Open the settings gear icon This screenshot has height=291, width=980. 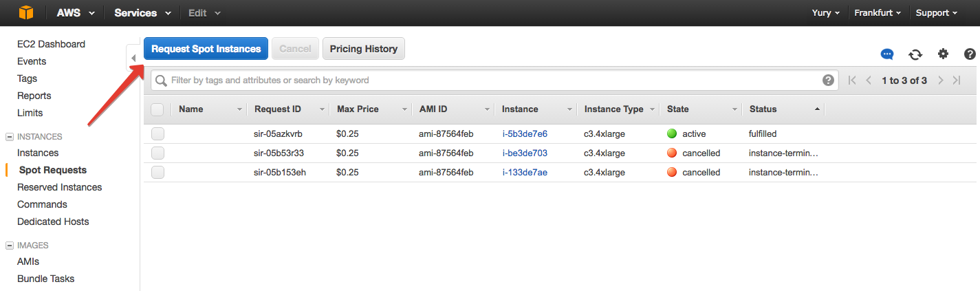943,54
